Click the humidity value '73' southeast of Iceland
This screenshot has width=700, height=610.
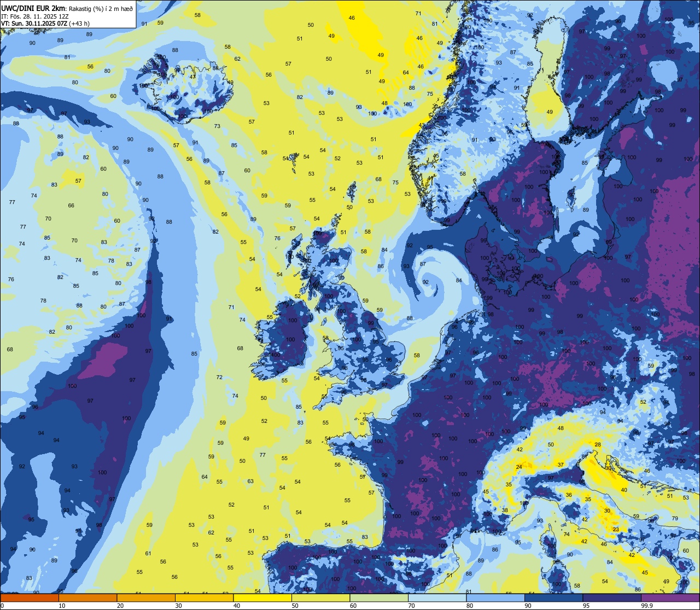tap(217, 126)
